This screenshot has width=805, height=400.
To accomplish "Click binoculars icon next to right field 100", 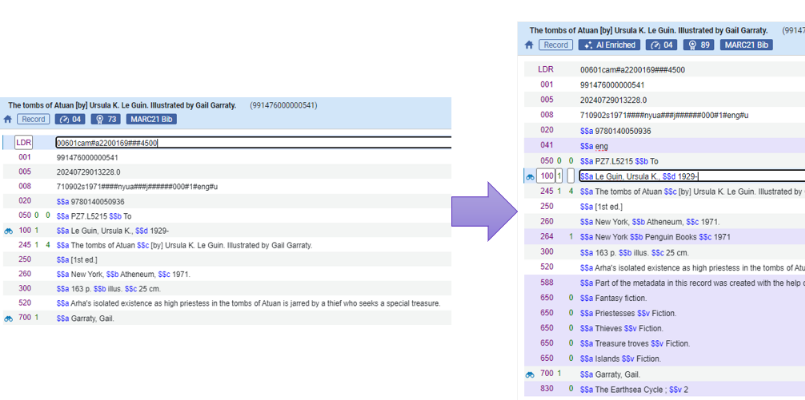I will [x=529, y=176].
